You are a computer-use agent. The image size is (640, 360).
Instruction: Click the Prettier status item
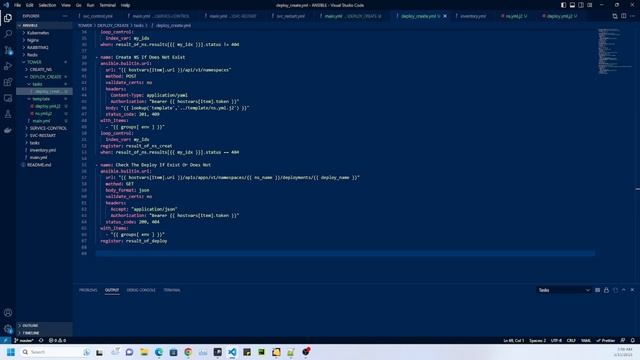[606, 340]
